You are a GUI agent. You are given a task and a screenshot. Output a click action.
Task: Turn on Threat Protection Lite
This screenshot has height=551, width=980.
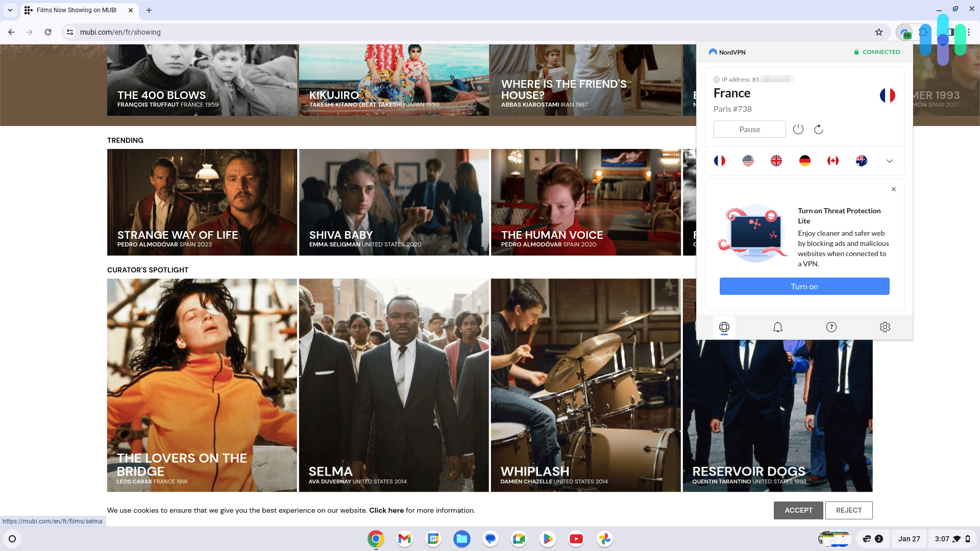(x=804, y=286)
